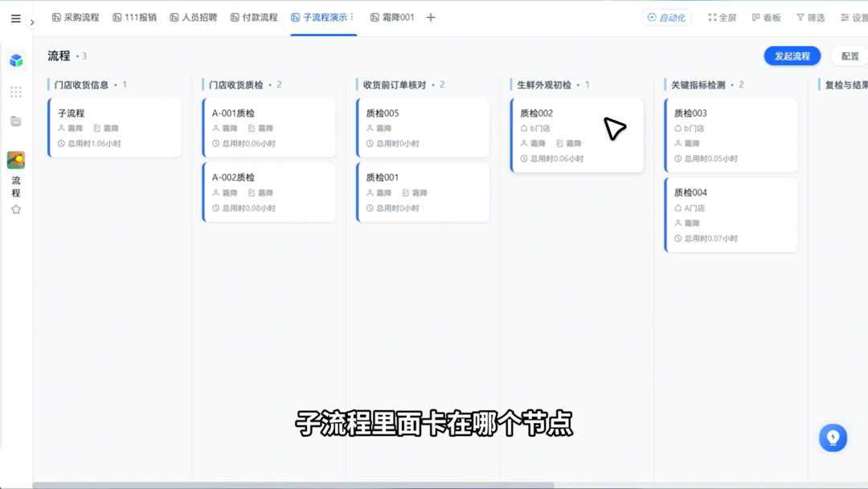868x489 pixels.
Task: Add a new tab with plus icon
Action: coord(431,18)
